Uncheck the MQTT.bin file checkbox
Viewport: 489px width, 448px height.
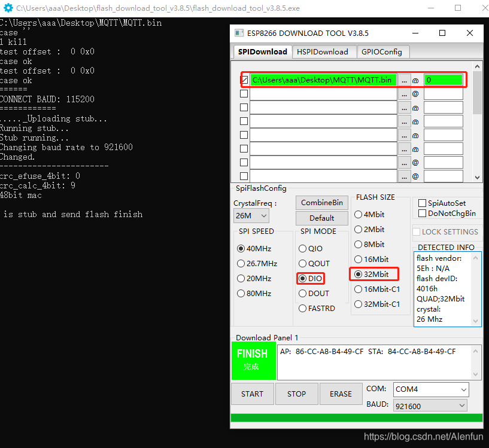coord(244,80)
